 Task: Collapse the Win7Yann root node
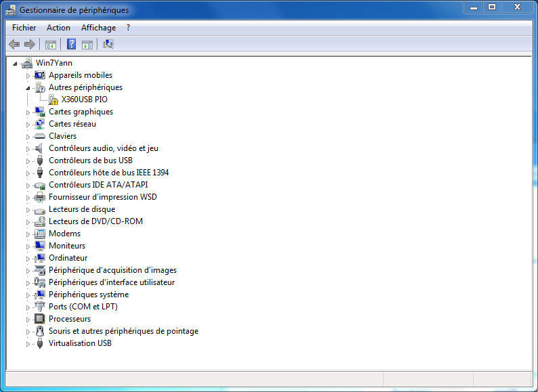[15, 64]
